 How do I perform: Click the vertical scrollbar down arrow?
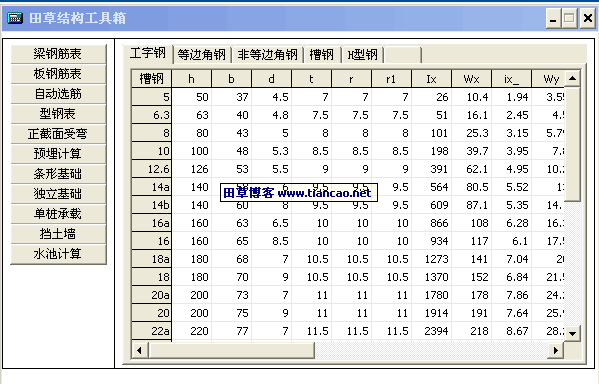(572, 333)
